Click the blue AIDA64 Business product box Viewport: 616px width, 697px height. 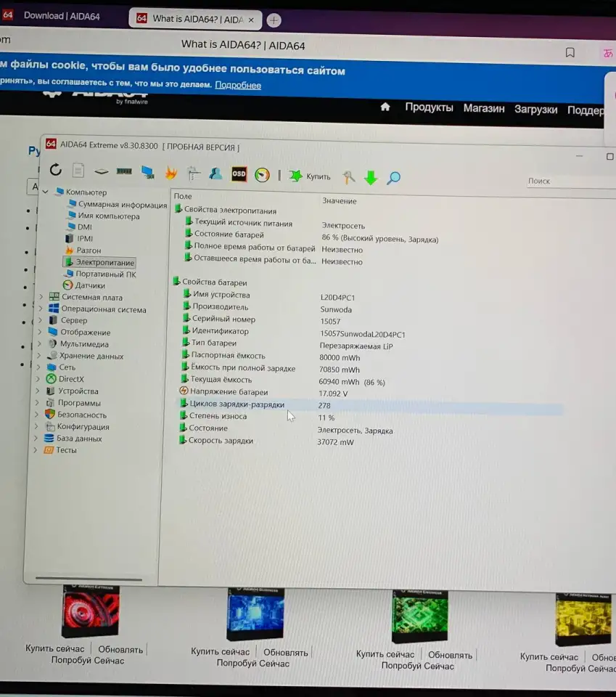[x=255, y=614]
